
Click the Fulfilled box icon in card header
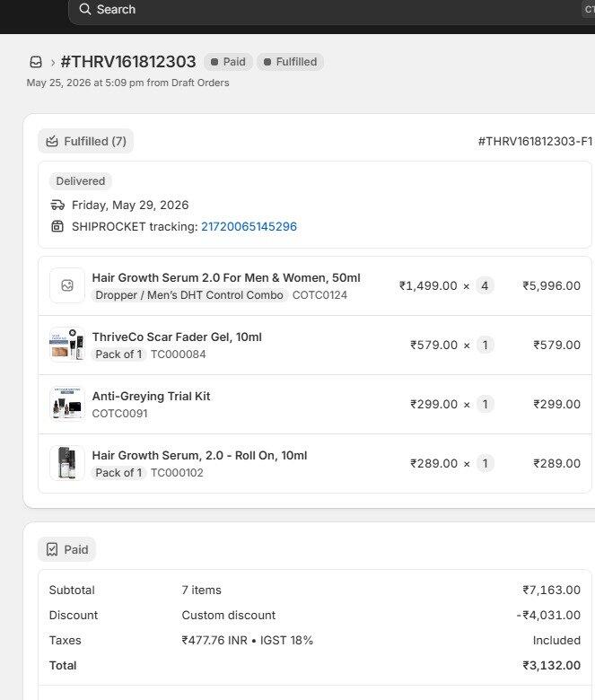point(52,141)
